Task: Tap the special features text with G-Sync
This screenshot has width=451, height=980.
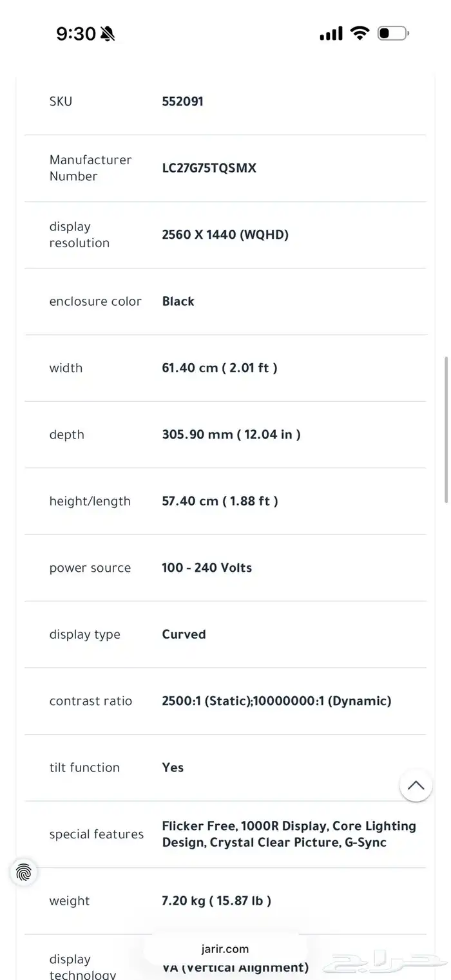Action: click(289, 834)
